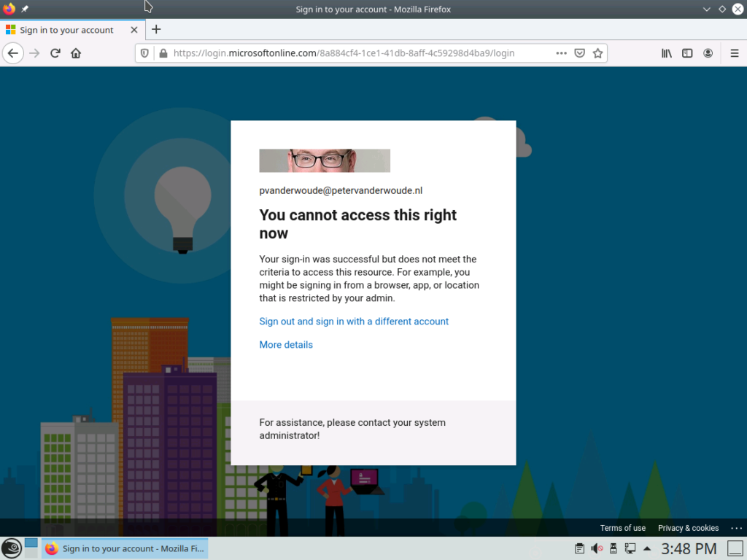
Task: Open a new tab with plus button
Action: [x=156, y=30]
